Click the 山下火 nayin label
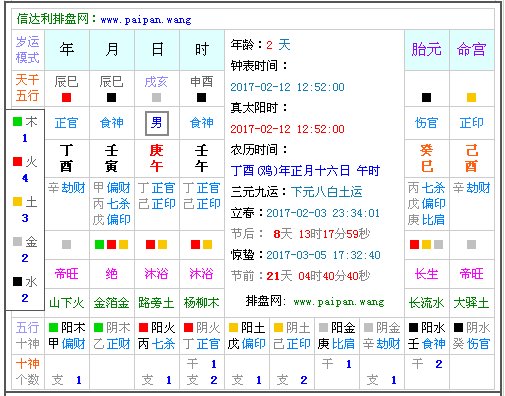The height and width of the screenshot is (396, 505). coord(66,303)
